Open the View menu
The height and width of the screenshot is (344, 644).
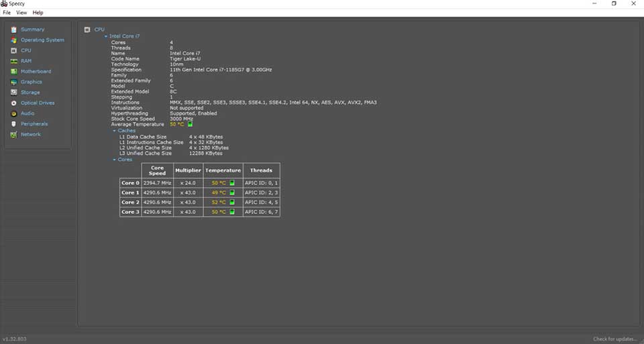pyautogui.click(x=21, y=13)
